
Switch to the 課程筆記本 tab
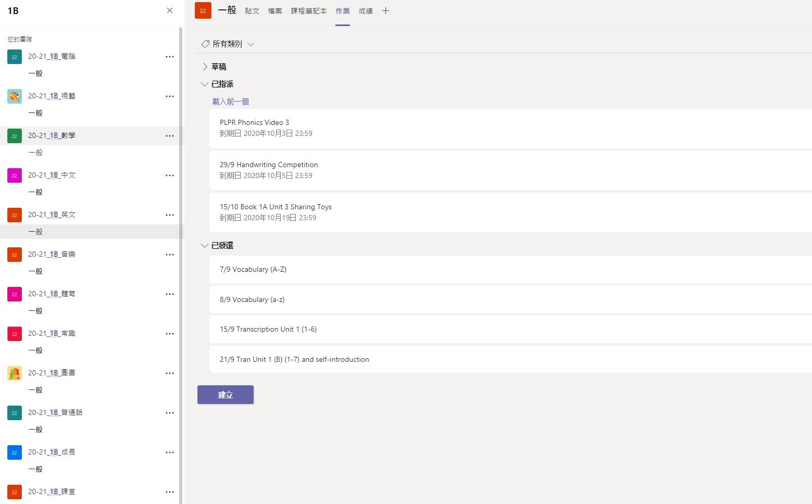point(309,11)
